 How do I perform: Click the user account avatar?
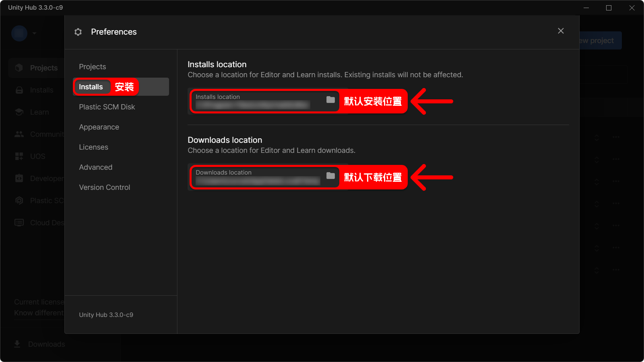[19, 33]
